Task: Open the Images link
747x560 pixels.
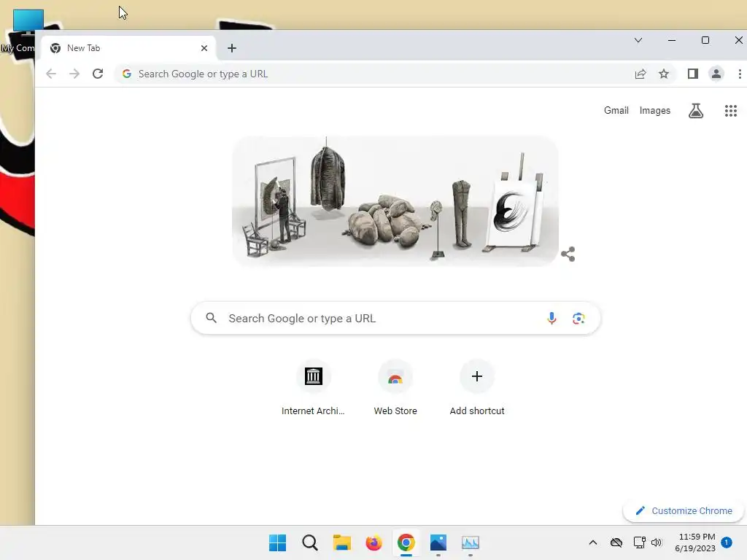Action: (654, 111)
